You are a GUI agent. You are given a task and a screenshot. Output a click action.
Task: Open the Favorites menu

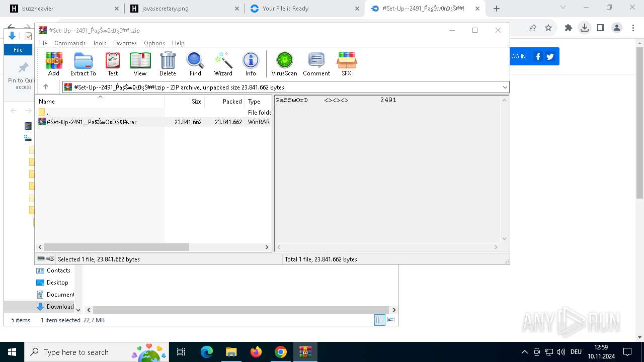(125, 43)
